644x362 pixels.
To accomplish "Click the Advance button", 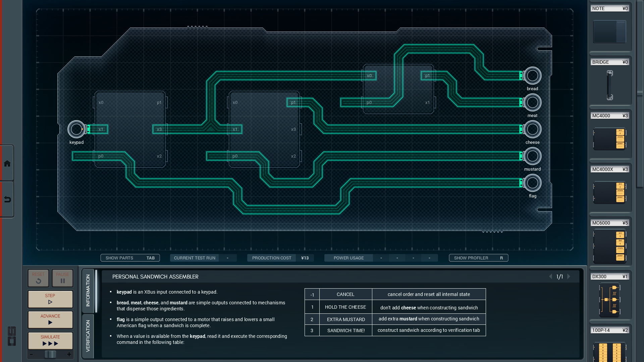I will pyautogui.click(x=50, y=319).
